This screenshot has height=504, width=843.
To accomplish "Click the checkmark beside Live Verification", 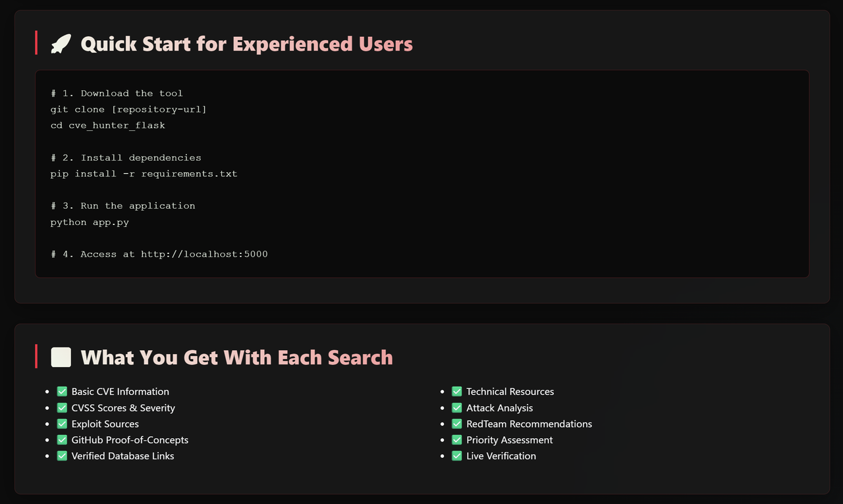I will [x=456, y=456].
